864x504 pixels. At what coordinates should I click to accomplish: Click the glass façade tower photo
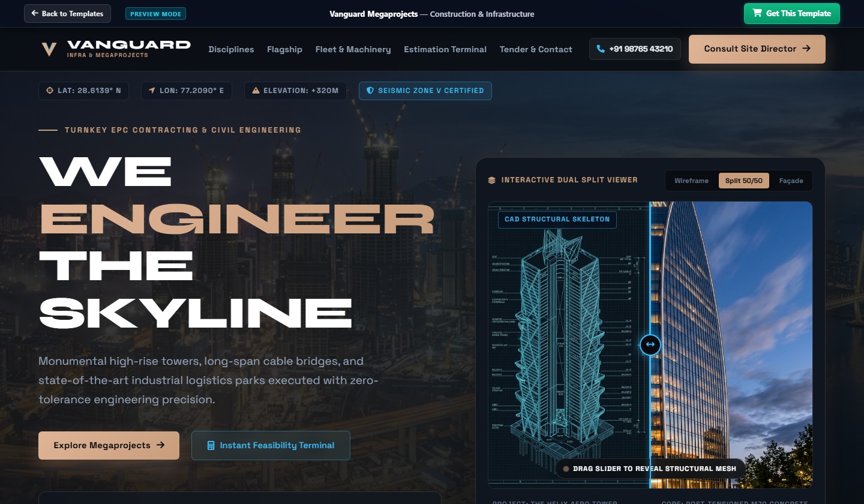731,344
